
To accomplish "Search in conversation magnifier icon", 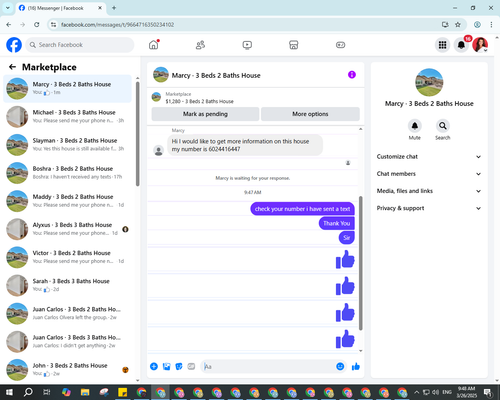I will (x=443, y=126).
